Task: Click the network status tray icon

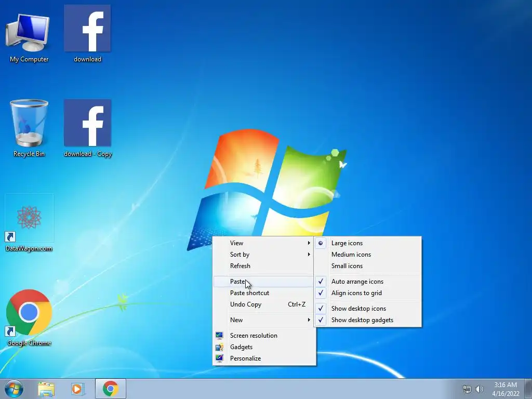Action: click(x=467, y=389)
